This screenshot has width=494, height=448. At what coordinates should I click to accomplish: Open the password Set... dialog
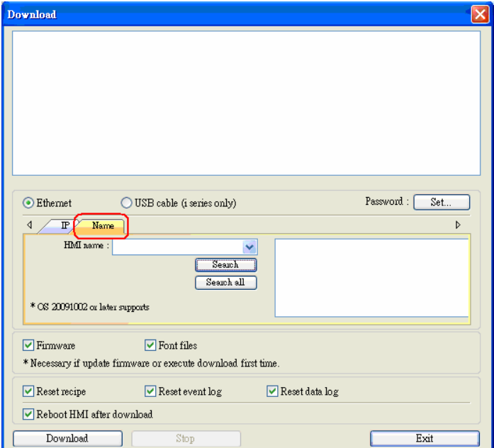click(x=442, y=202)
